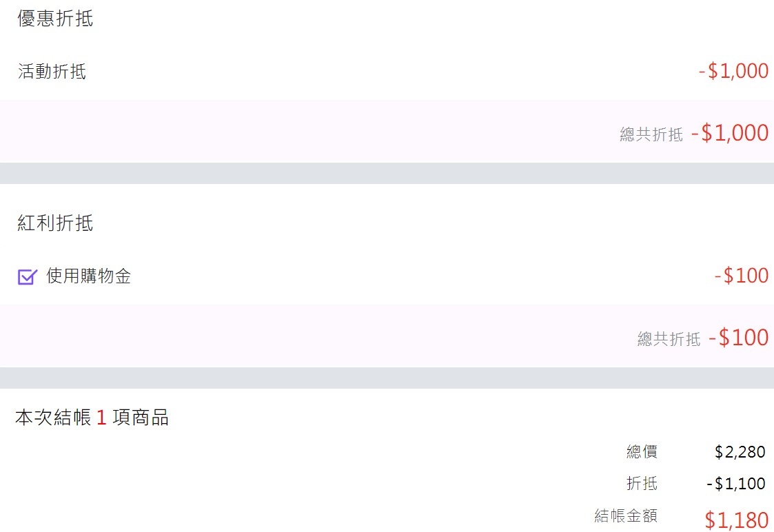Uncheck the 使用購物金 checkbox
The width and height of the screenshot is (774, 532).
pyautogui.click(x=27, y=276)
